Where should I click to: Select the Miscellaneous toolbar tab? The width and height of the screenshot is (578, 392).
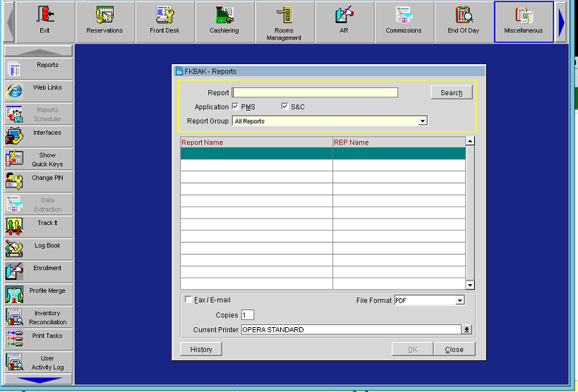[524, 21]
